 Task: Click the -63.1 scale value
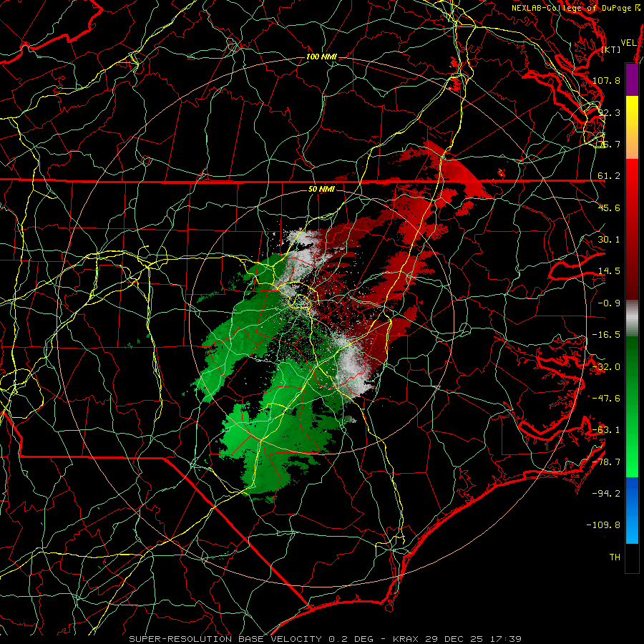606,430
